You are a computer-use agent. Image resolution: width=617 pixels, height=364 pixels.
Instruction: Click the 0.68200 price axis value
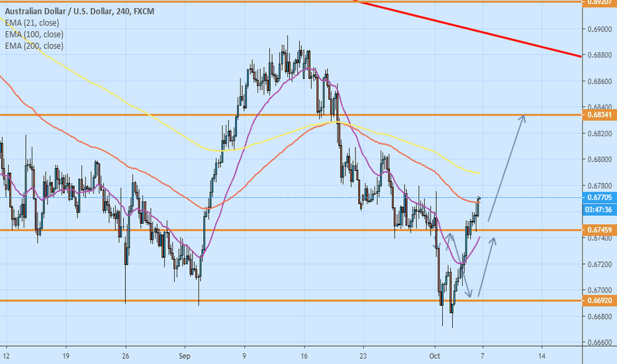(x=600, y=134)
